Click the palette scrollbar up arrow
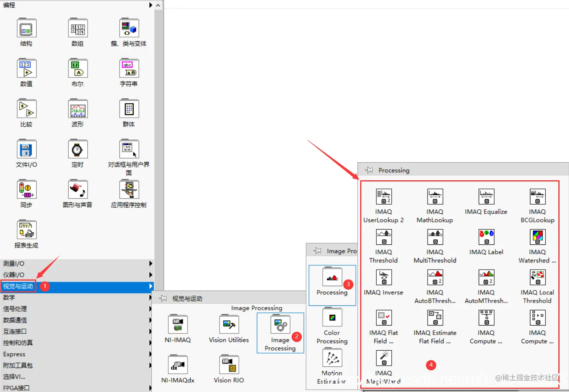 158,6
